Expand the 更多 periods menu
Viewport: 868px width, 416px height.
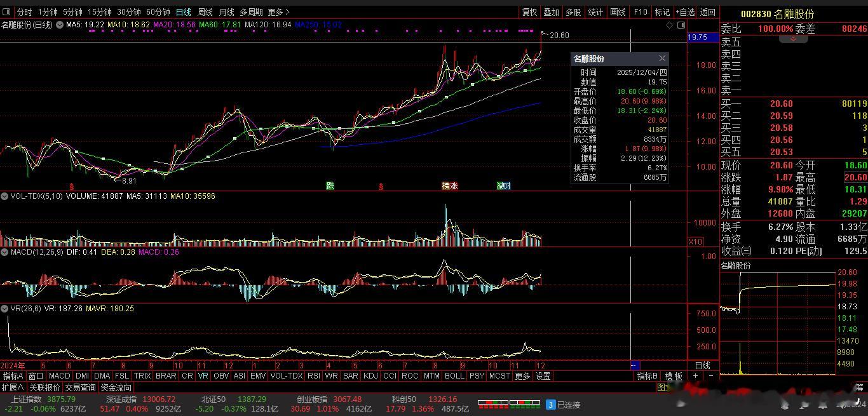point(278,12)
